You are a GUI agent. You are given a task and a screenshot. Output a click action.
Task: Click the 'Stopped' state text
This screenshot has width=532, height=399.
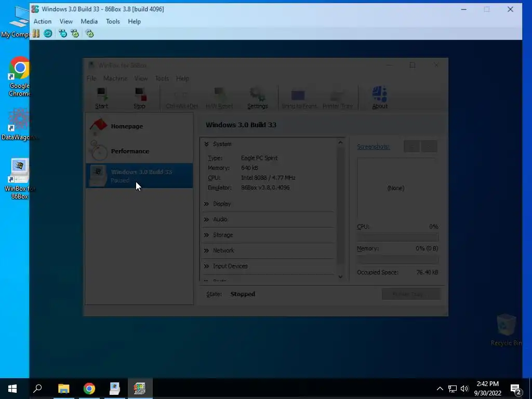click(x=243, y=294)
